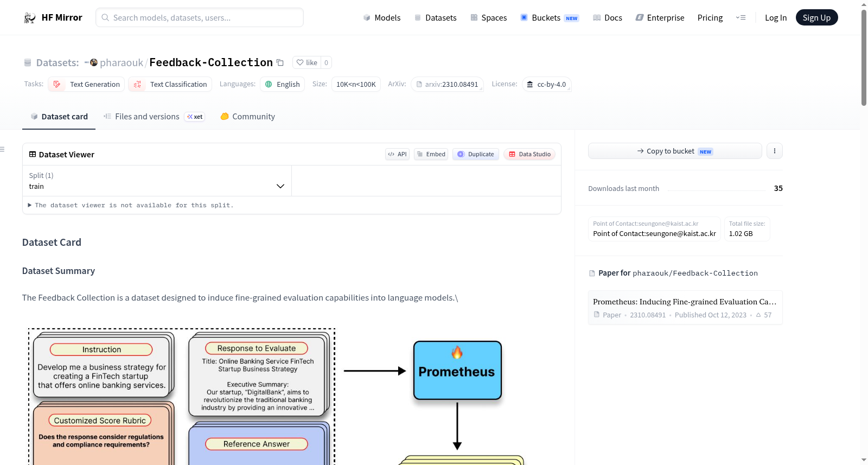The width and height of the screenshot is (868, 465).
Task: Click the Text Generation task icon
Action: [x=57, y=84]
